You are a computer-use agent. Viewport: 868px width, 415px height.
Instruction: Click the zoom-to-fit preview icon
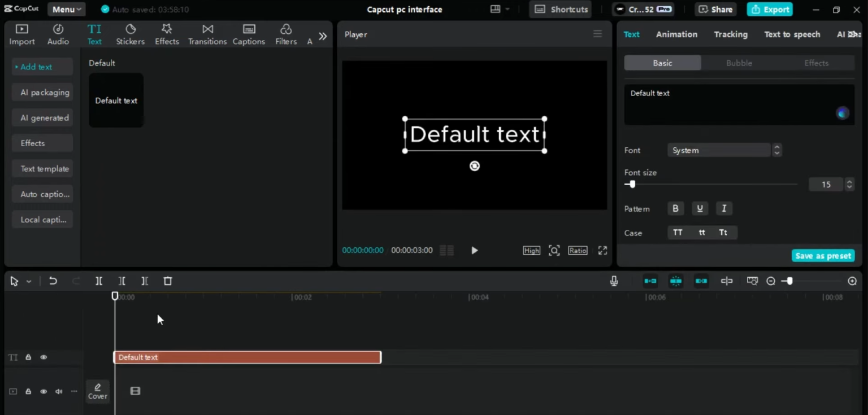pos(554,250)
